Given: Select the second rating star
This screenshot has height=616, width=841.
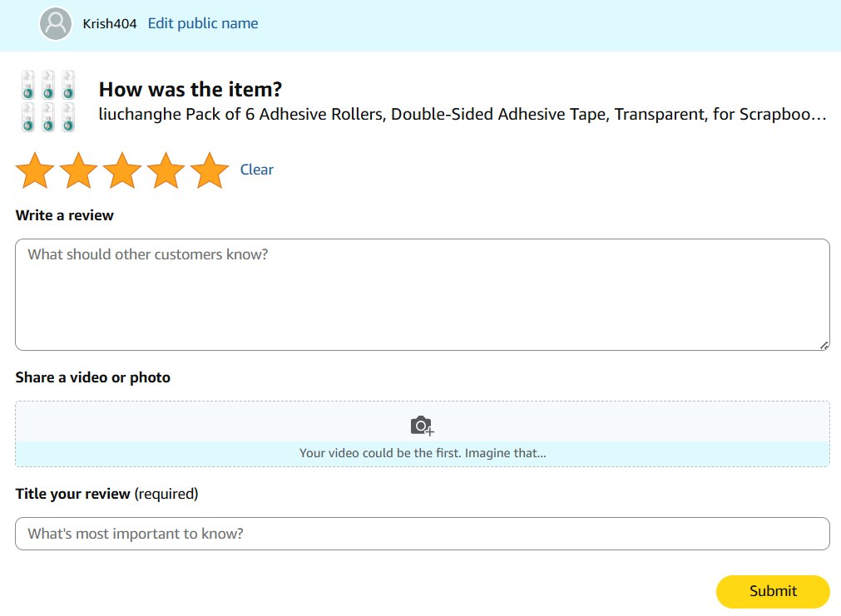Looking at the screenshot, I should pyautogui.click(x=79, y=170).
